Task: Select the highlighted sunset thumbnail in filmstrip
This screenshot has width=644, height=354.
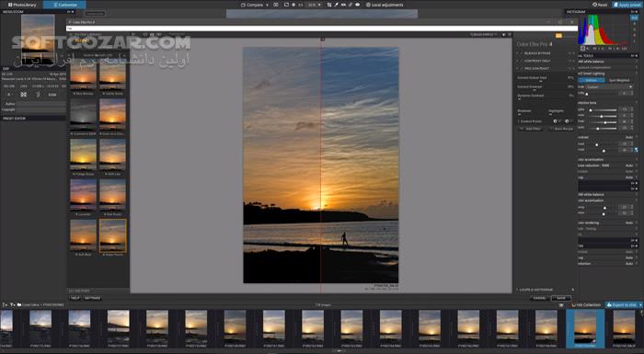Action: click(585, 328)
